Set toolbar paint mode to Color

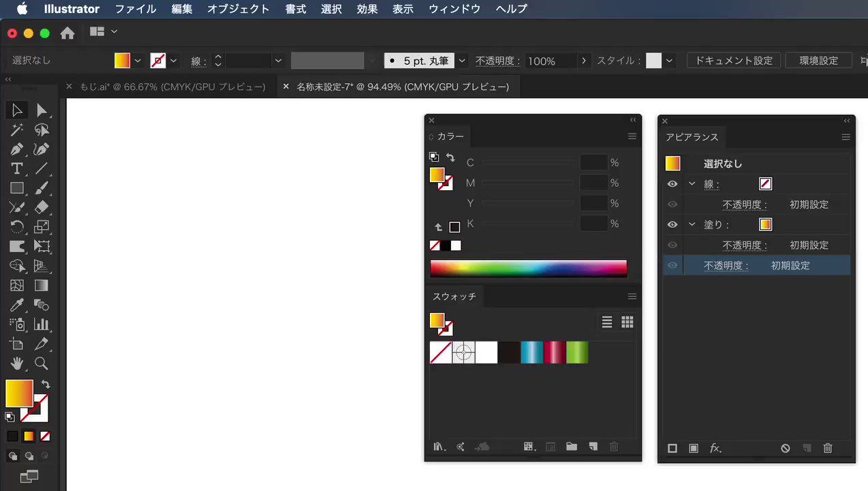(12, 436)
